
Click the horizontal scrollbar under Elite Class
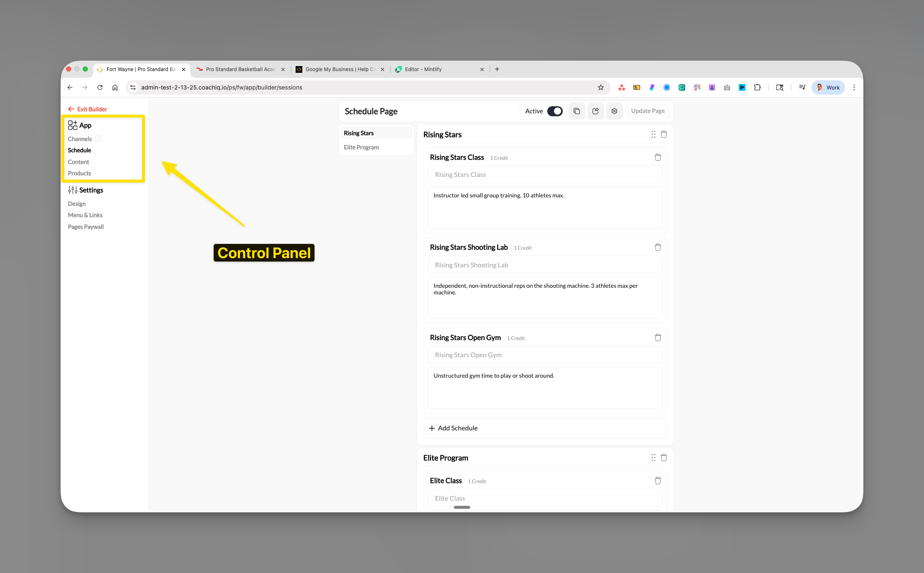[x=462, y=507]
